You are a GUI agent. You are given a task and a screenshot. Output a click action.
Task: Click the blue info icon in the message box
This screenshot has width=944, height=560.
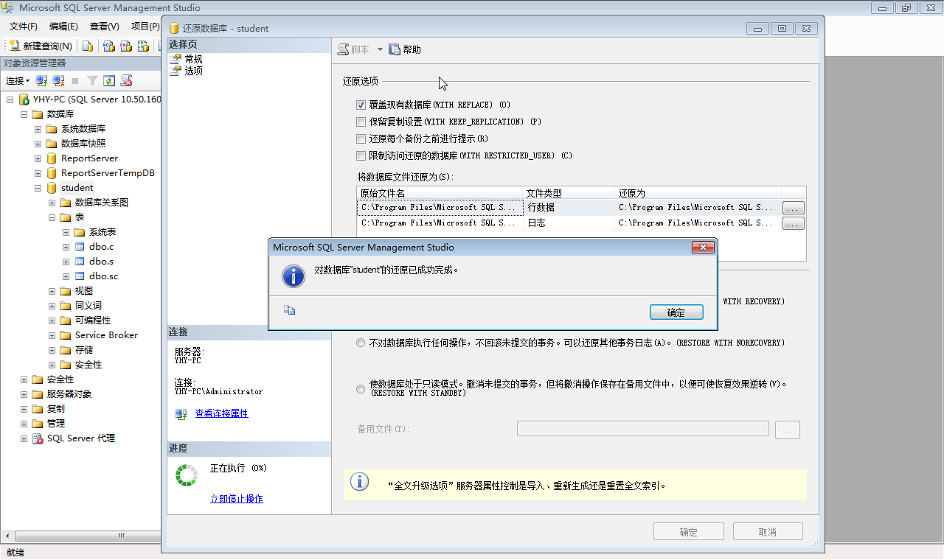coord(294,276)
